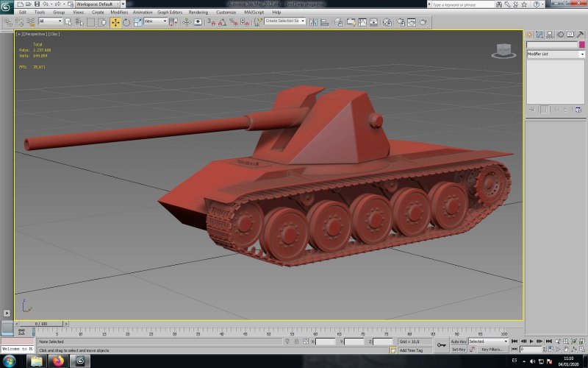Click object name field in Modify panel
The width and height of the screenshot is (588, 368).
tap(552, 45)
